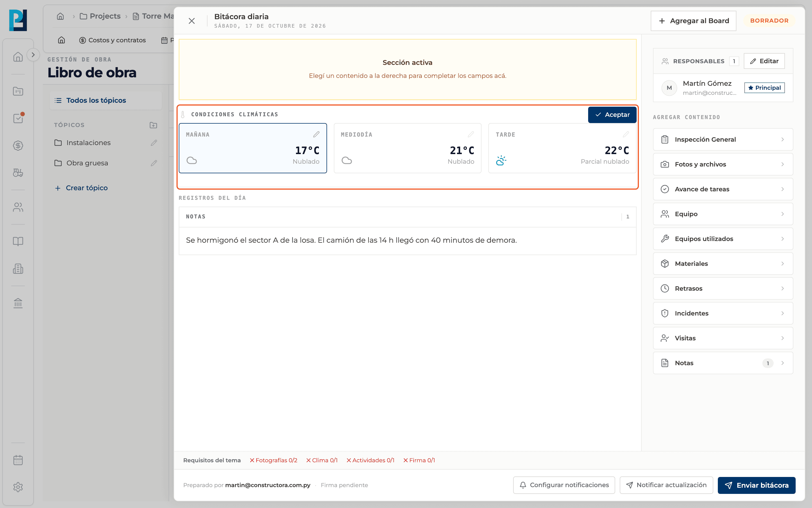Expand Incidentes content row
The image size is (812, 508).
(723, 314)
